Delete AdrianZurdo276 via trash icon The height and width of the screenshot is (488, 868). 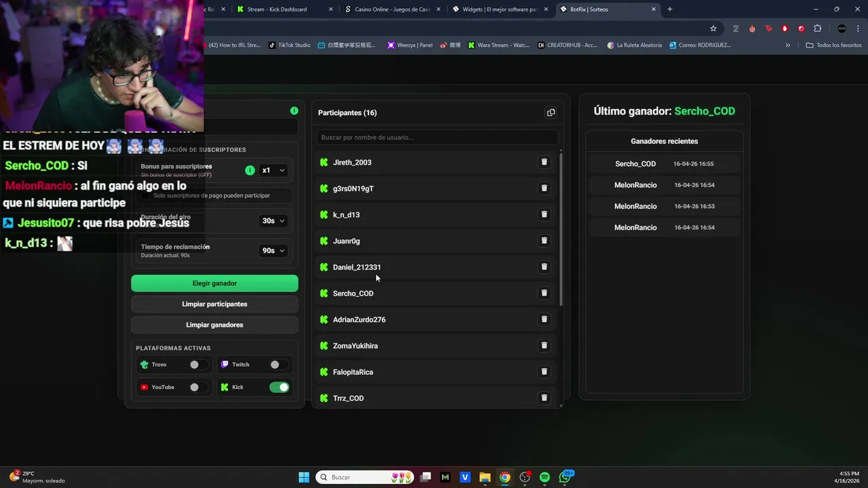(544, 319)
